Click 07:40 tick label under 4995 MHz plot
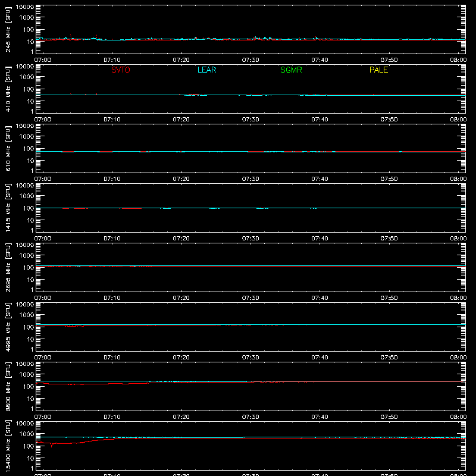Screen dimensions: 476x476 coord(320,358)
